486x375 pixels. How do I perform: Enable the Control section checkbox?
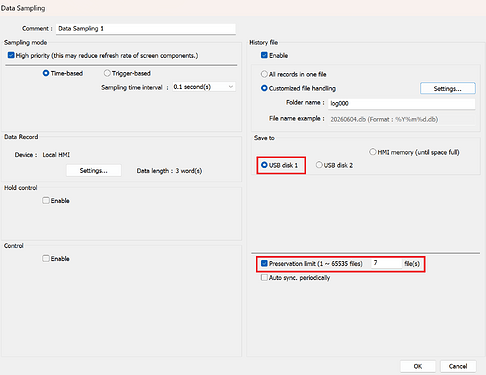coord(46,259)
